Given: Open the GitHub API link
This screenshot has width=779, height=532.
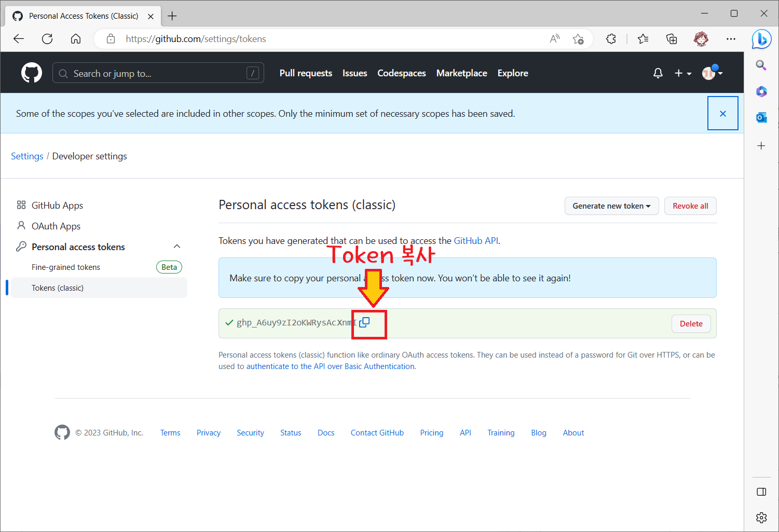Looking at the screenshot, I should tap(476, 241).
